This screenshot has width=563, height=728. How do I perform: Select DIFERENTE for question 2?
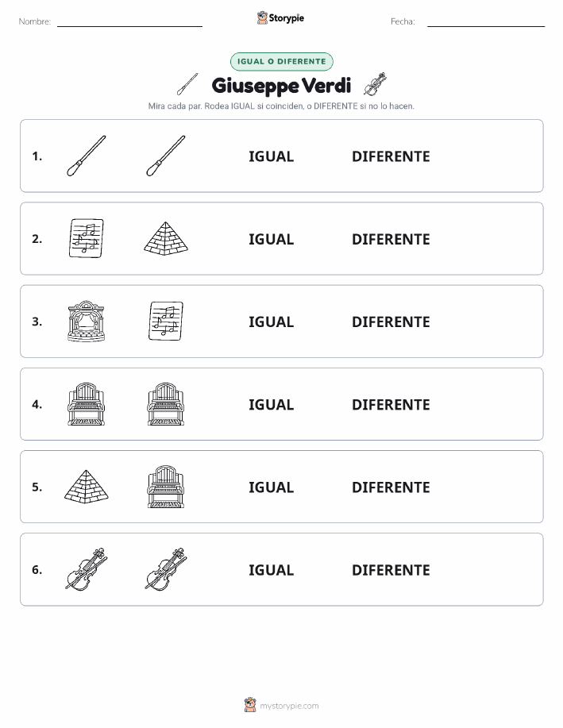pyautogui.click(x=391, y=239)
